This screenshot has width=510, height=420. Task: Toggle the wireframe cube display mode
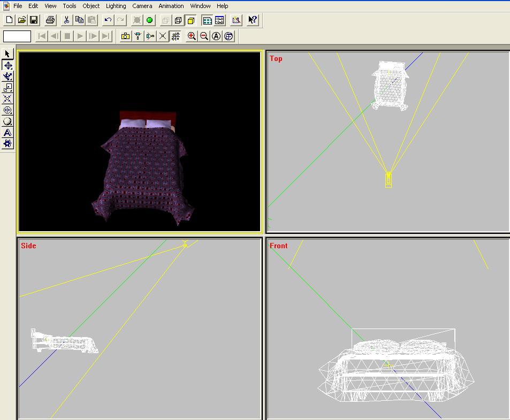(x=178, y=20)
